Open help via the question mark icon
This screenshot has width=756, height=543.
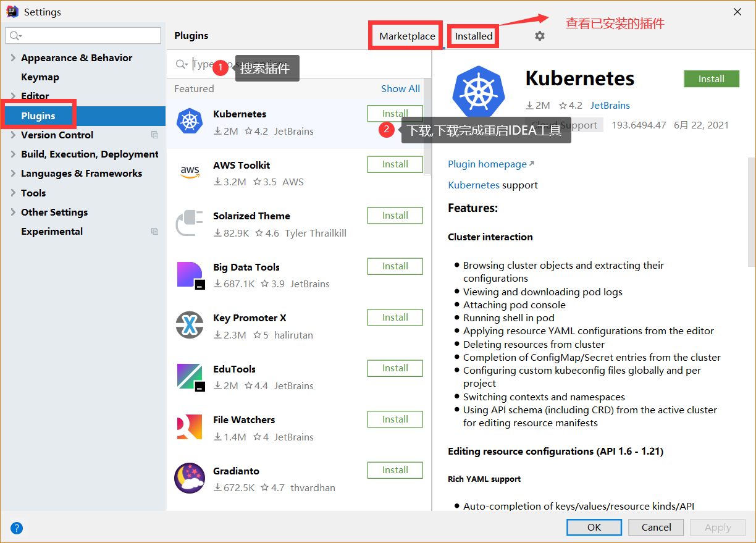17,528
